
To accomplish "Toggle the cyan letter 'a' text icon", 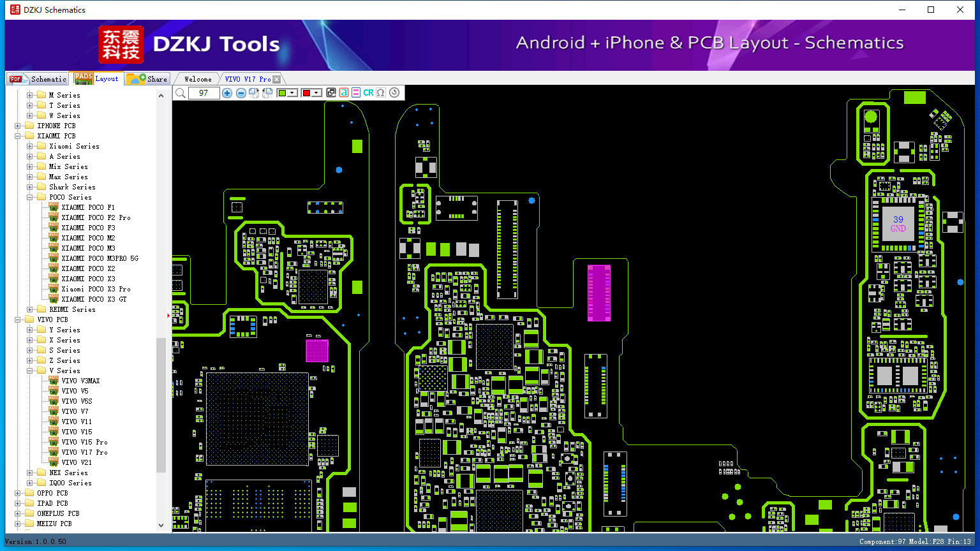I will coord(343,93).
